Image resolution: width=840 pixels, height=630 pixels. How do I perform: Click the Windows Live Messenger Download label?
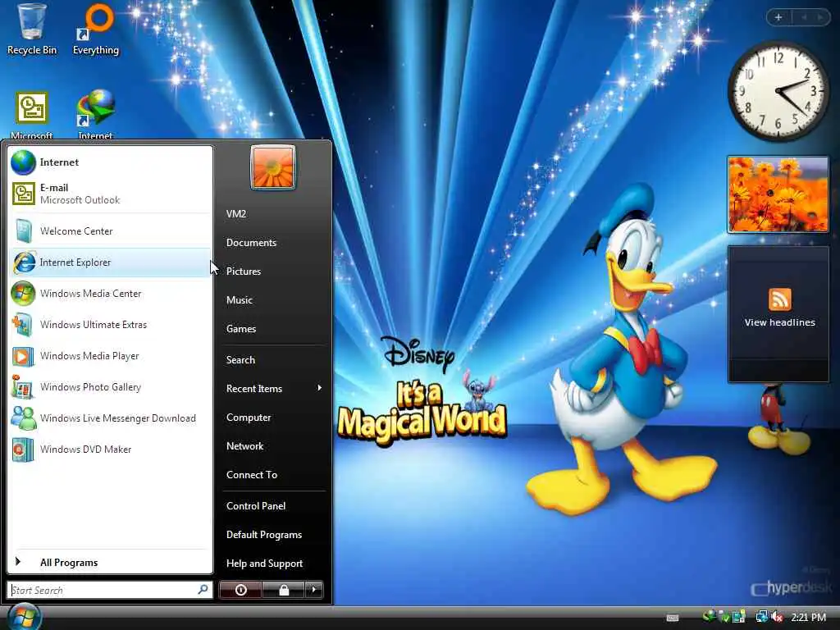[x=118, y=418]
